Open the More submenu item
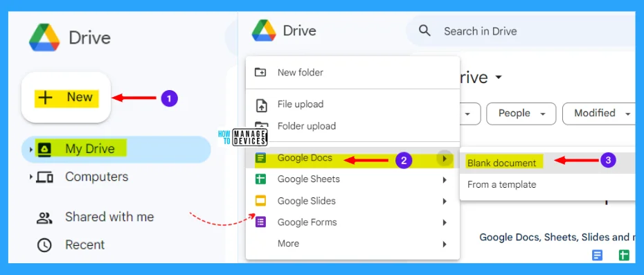This screenshot has width=644, height=275. (x=352, y=244)
